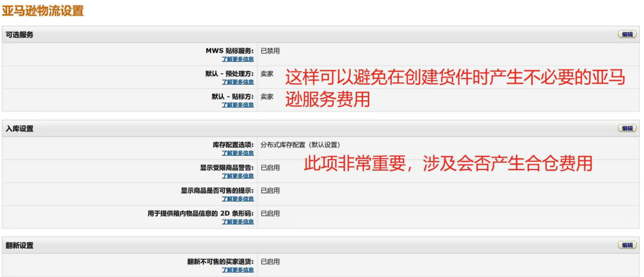Click 编辑 button in 入库设置 section
The height and width of the screenshot is (277, 644).
(x=627, y=128)
